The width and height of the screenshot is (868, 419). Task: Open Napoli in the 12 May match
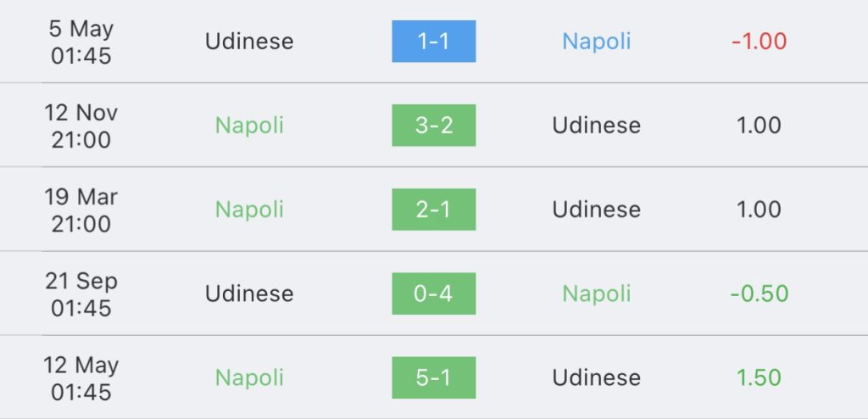(x=249, y=377)
